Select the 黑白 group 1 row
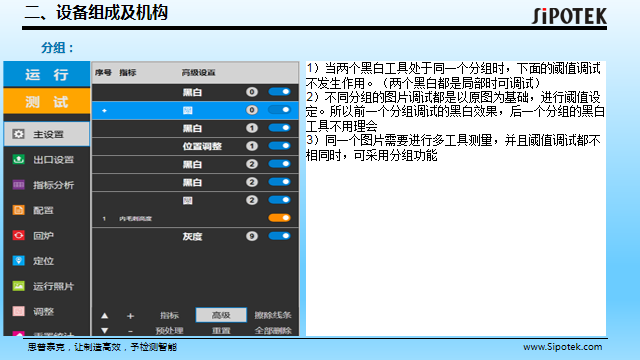Image resolution: width=640 pixels, height=360 pixels. pos(195,128)
